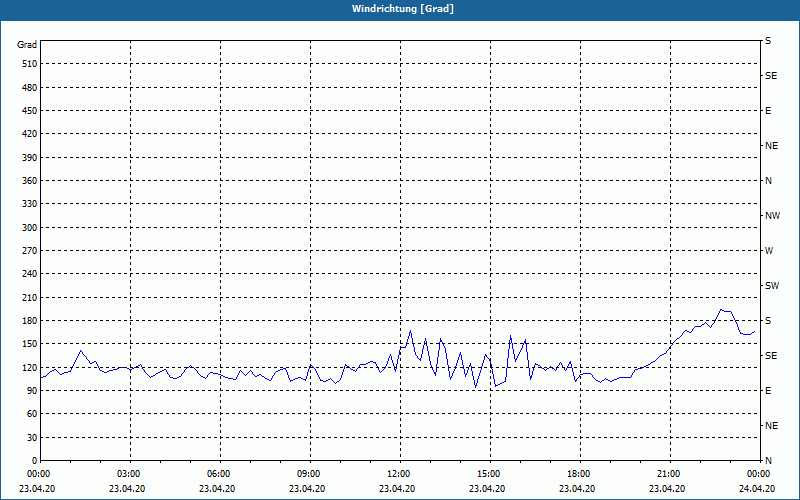Click the 23.04.20 date under 12:00

[x=397, y=489]
